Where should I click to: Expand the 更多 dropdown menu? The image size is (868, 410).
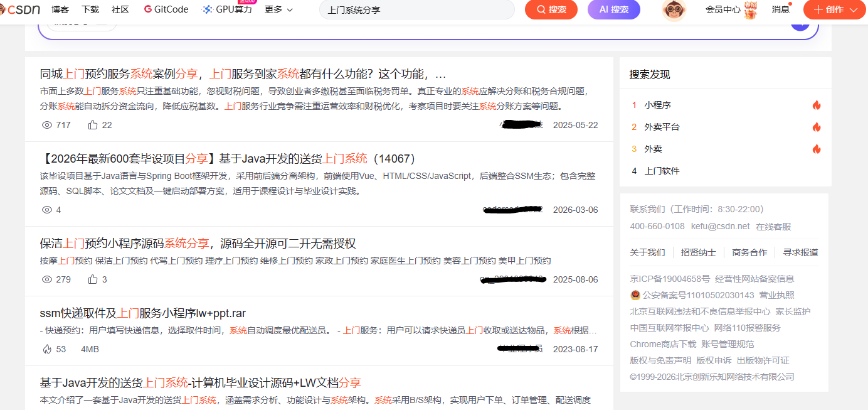point(278,9)
